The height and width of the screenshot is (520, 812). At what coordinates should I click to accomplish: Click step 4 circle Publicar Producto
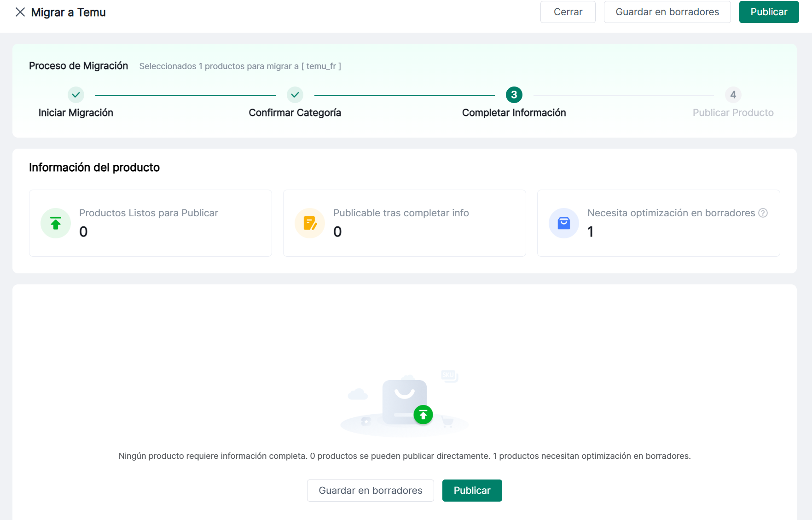[x=733, y=95]
